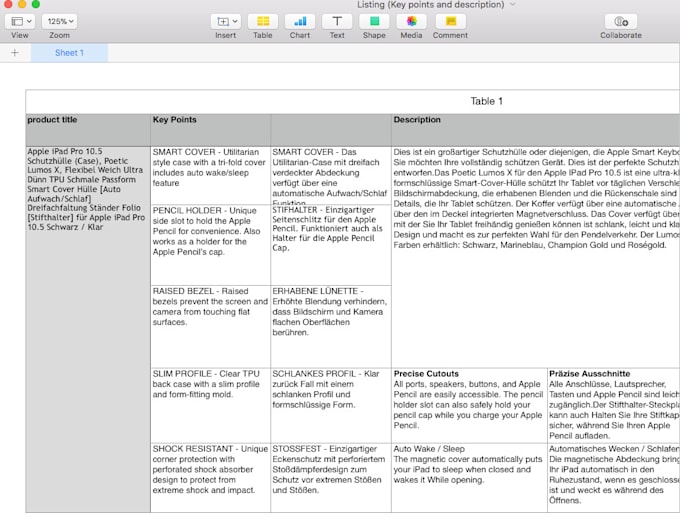Open the View sidebar menu icon

(21, 21)
